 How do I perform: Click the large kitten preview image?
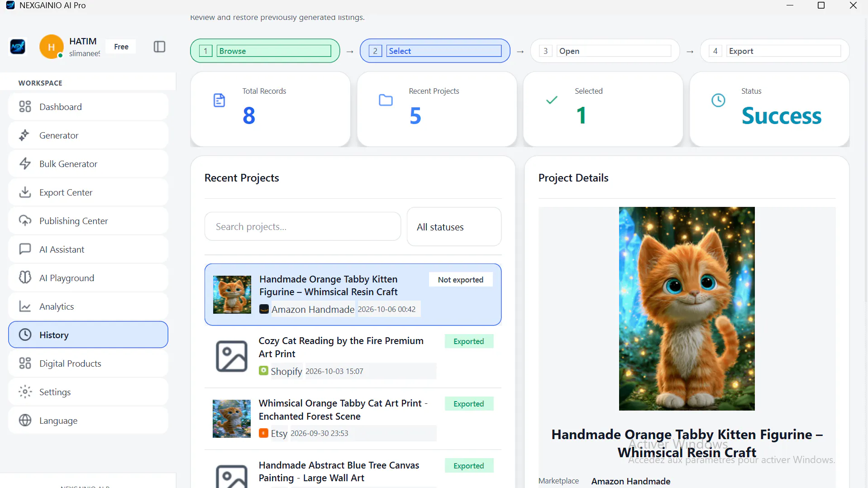(x=687, y=309)
